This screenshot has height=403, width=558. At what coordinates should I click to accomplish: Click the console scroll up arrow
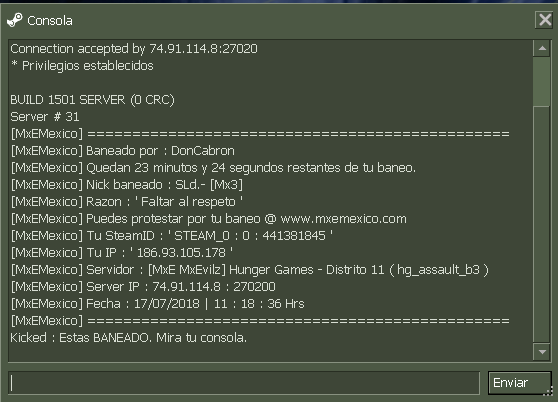pos(542,48)
